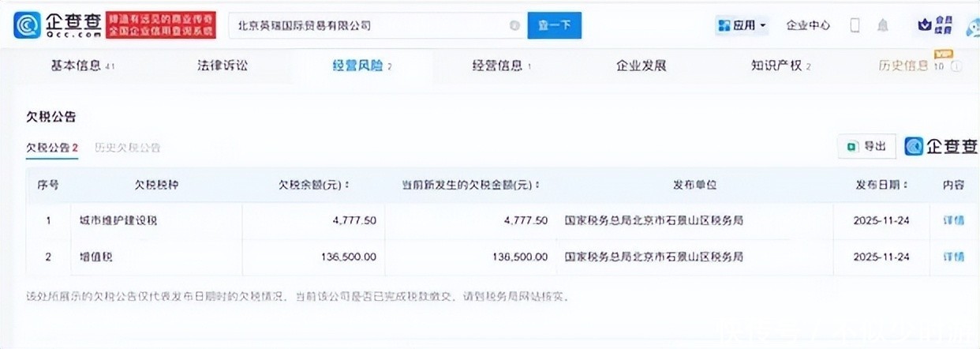Open notifications via the bell icon
Screen dimensions: 980x349
(882, 25)
